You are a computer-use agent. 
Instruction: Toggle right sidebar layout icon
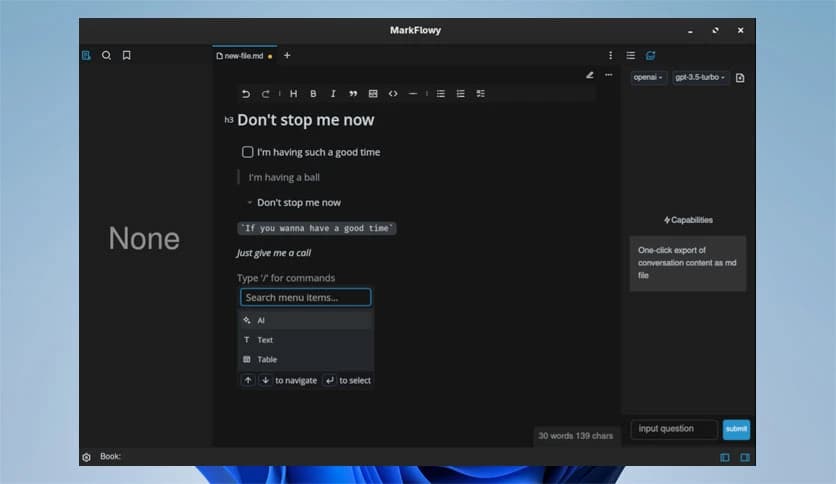(745, 457)
